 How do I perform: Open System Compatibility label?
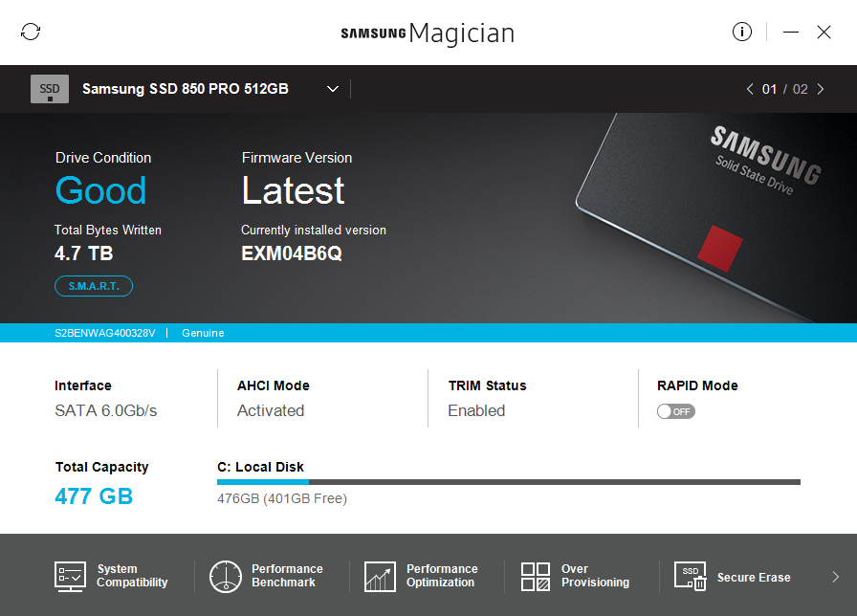point(132,576)
